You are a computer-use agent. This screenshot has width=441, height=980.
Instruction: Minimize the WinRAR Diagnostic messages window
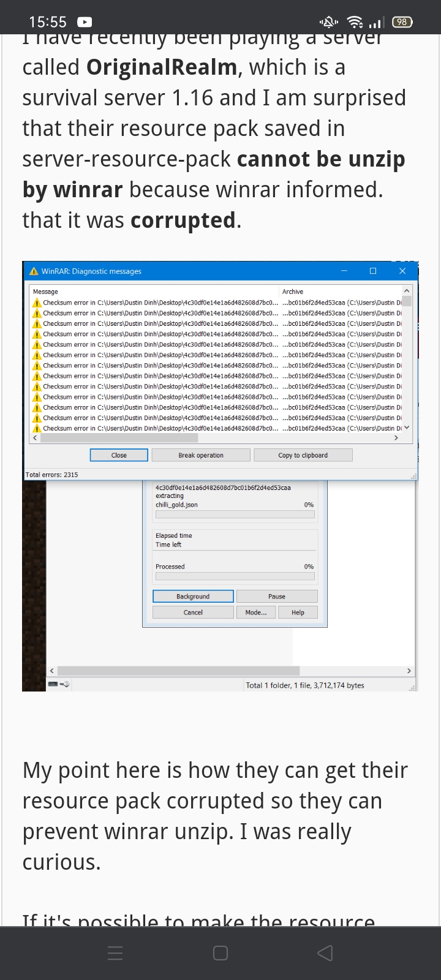(x=344, y=271)
